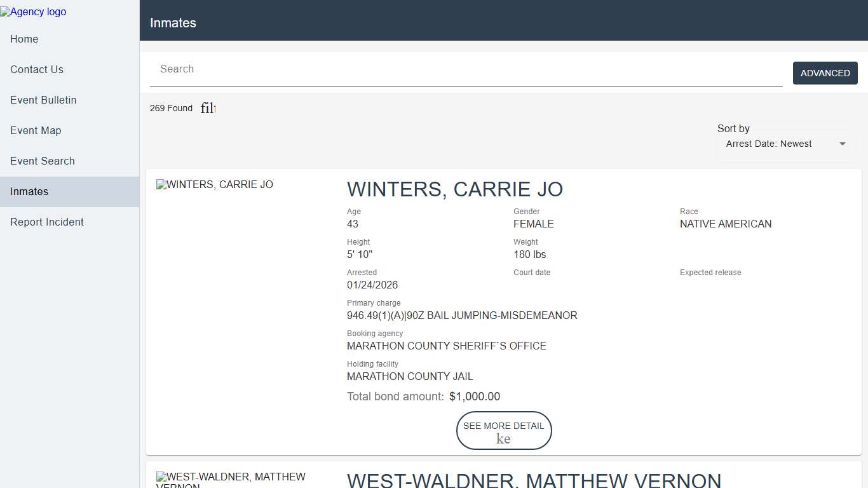Open the Event Bulletin page

pyautogui.click(x=43, y=100)
